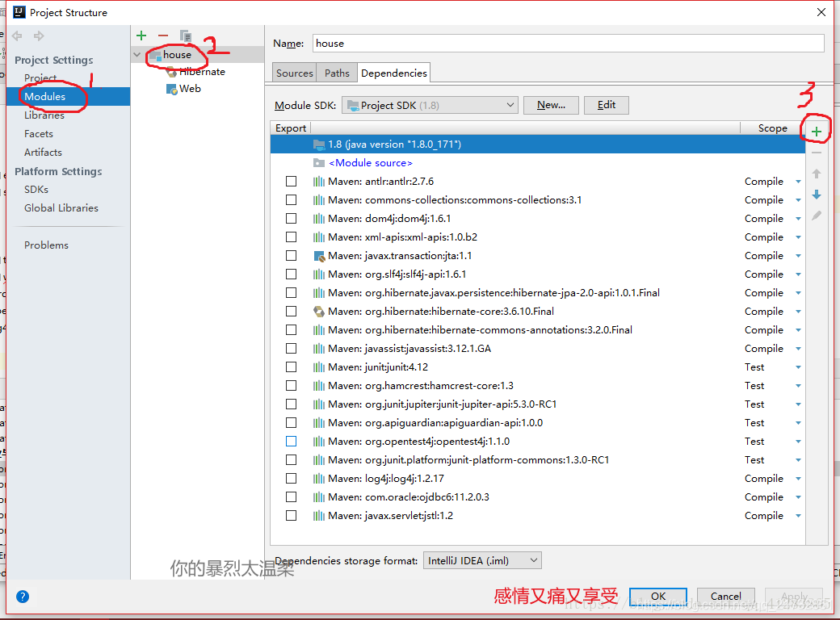The height and width of the screenshot is (620, 840).
Task: Open SDKs under Platform Settings
Action: [36, 190]
